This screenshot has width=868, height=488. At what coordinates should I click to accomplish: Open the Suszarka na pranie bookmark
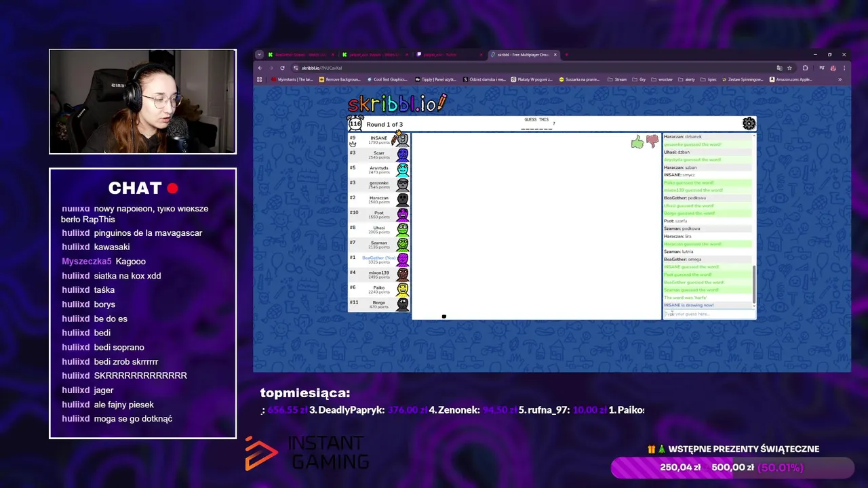pyautogui.click(x=580, y=79)
